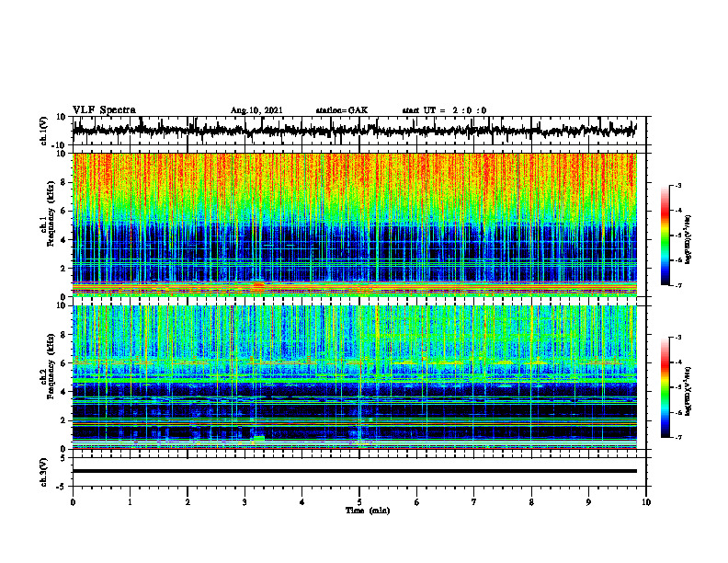This screenshot has width=728, height=563.
Task: Click time axis tick label "0"
Action: point(73,502)
